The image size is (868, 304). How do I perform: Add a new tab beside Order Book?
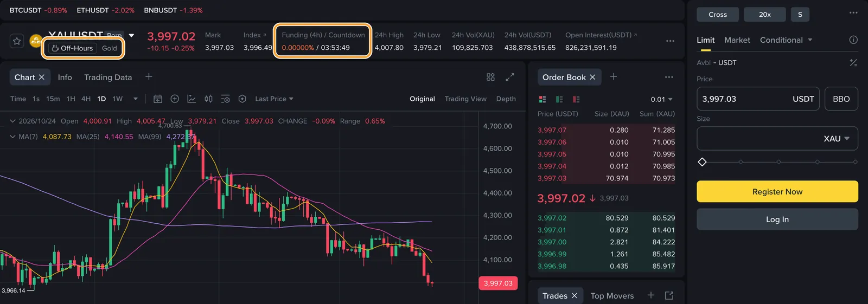614,77
